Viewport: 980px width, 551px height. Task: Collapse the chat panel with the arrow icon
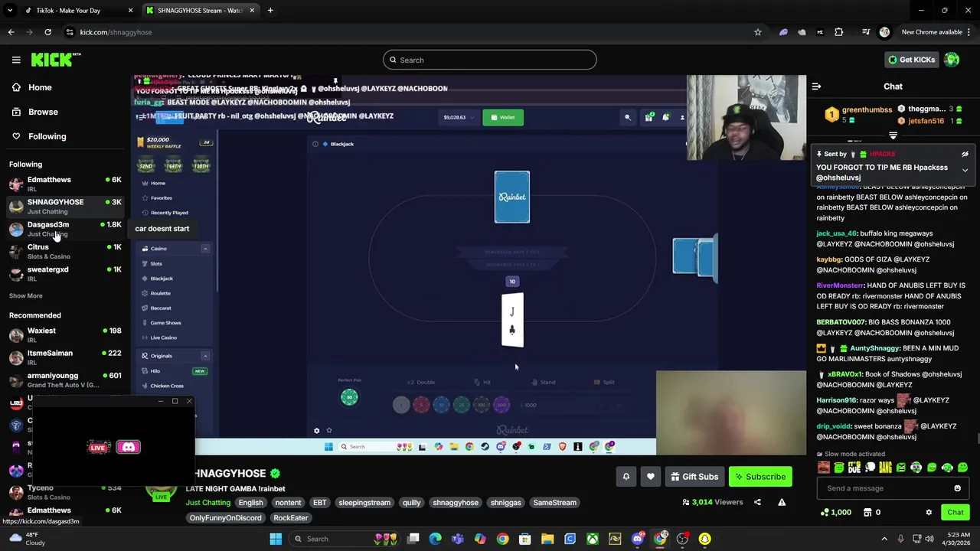coord(816,86)
